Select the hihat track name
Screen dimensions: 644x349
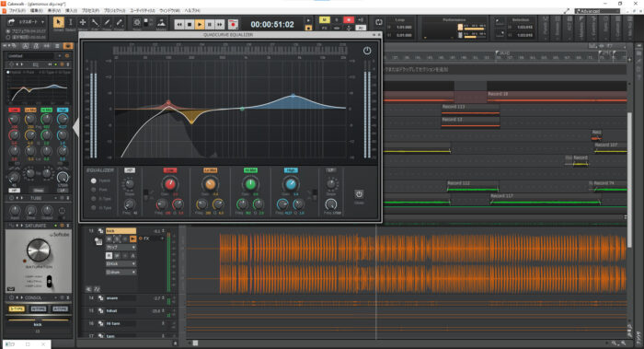click(121, 310)
